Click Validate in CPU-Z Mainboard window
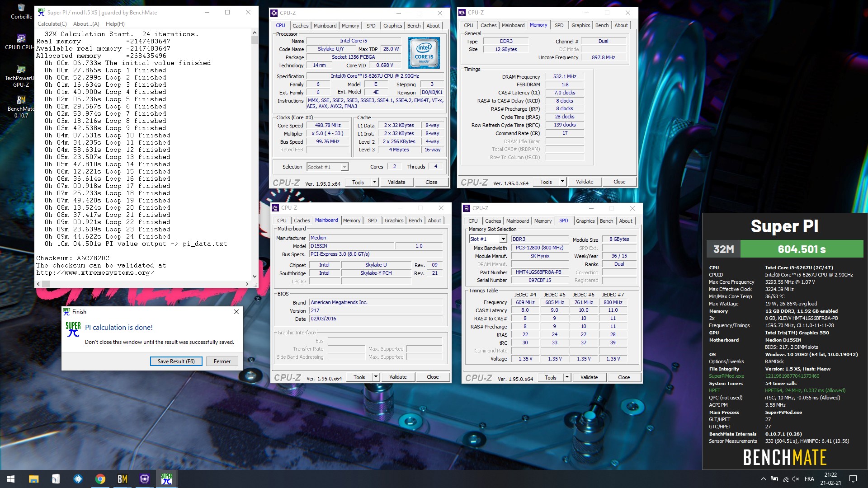Viewport: 868px width, 488px height. tap(398, 377)
